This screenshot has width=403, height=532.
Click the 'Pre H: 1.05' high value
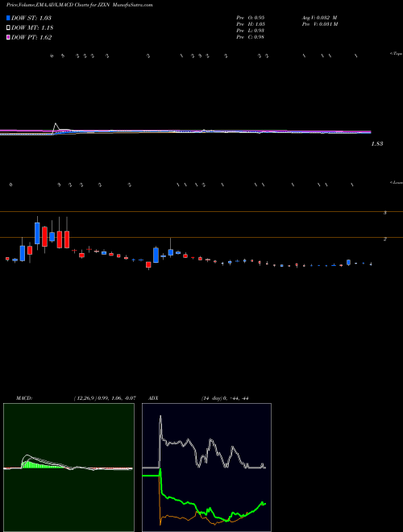click(251, 24)
